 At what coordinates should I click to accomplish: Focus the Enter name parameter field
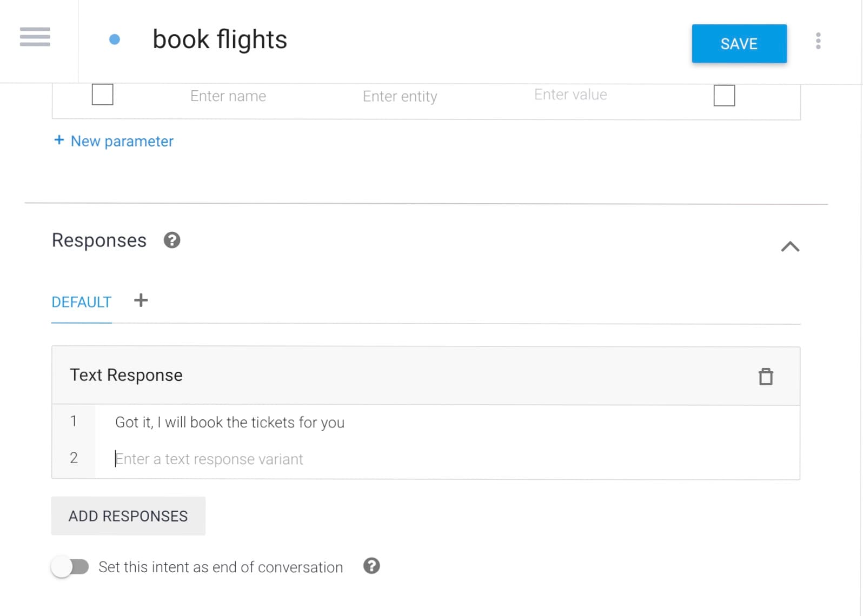(228, 96)
